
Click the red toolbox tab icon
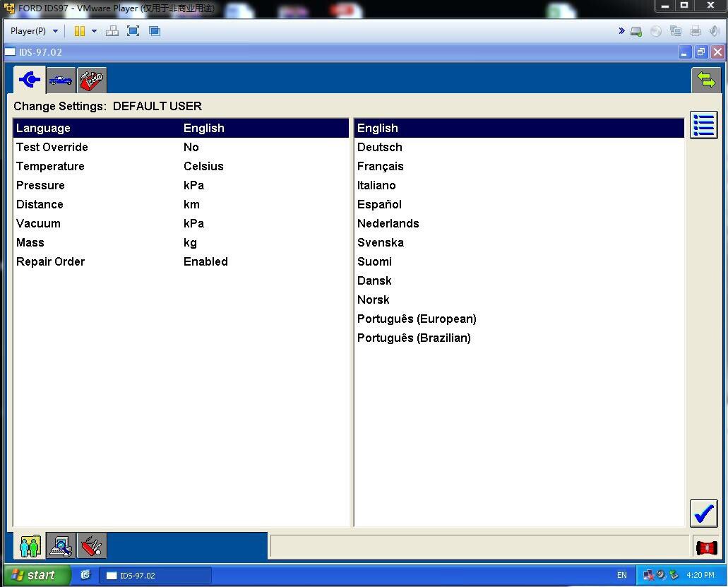[91, 80]
